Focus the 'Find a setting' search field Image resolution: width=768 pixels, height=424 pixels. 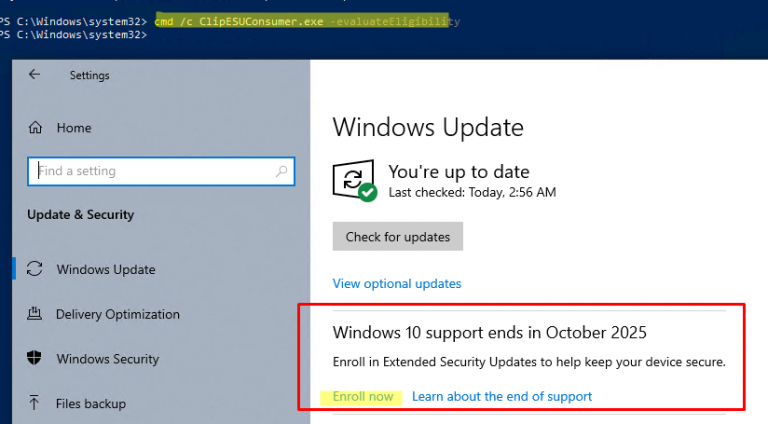click(150, 171)
